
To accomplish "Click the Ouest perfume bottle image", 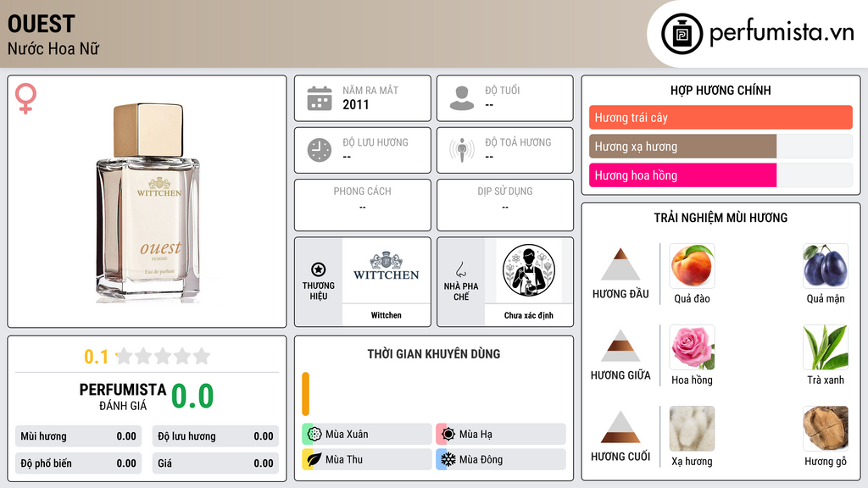I will tap(147, 202).
